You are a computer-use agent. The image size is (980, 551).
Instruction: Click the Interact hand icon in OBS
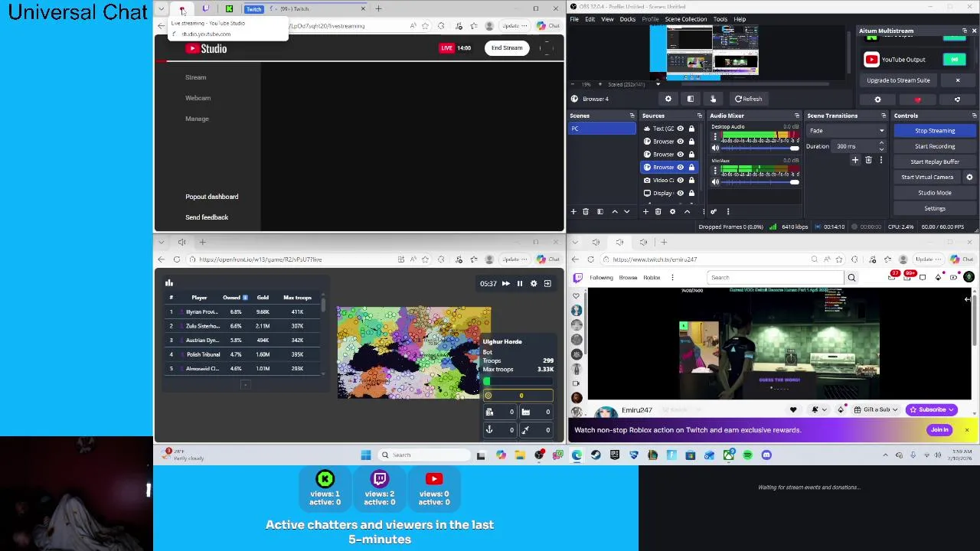713,99
